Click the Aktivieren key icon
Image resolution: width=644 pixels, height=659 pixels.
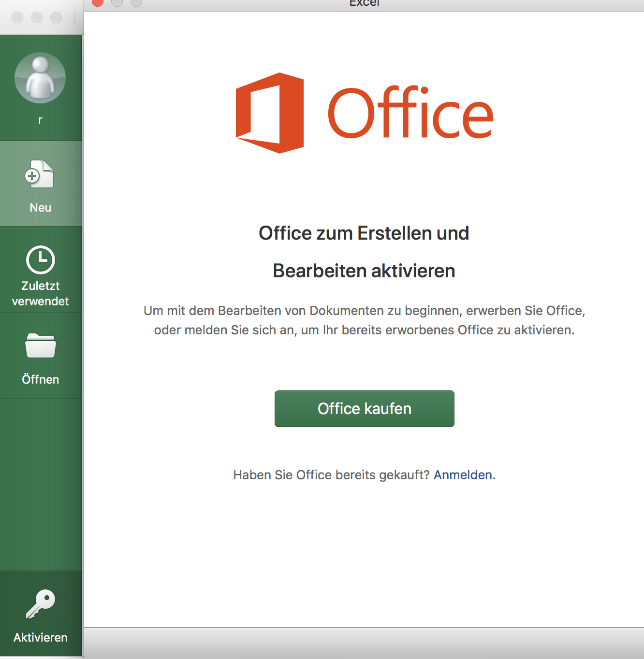tap(41, 604)
